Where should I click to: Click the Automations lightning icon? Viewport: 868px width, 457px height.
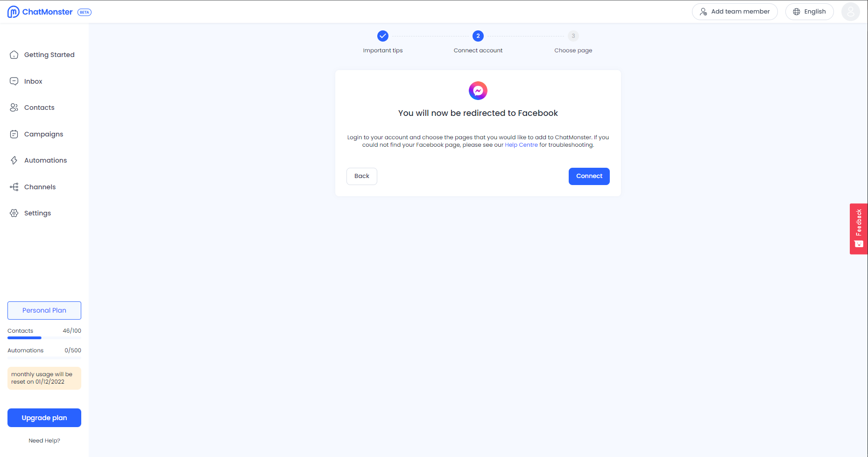click(x=14, y=160)
